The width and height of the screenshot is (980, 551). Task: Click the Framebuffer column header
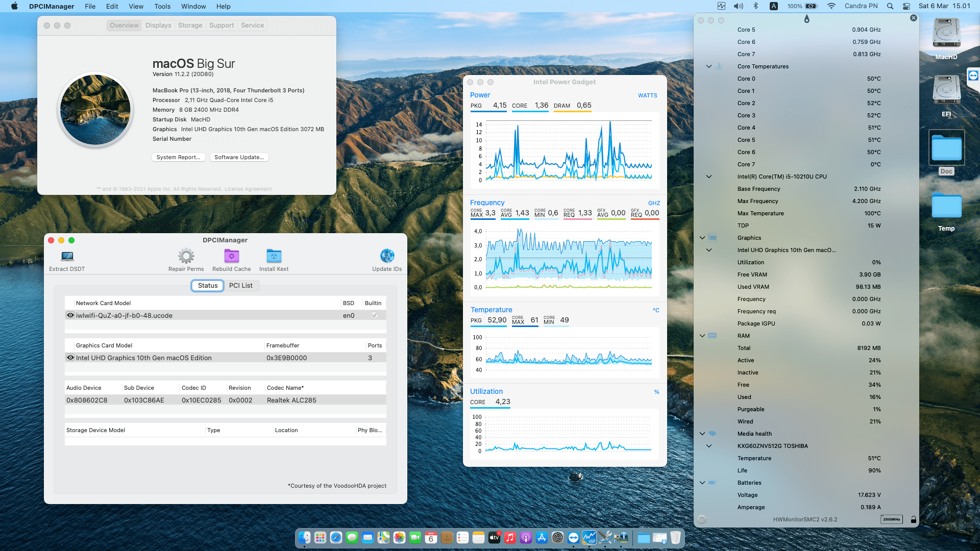[x=283, y=345]
